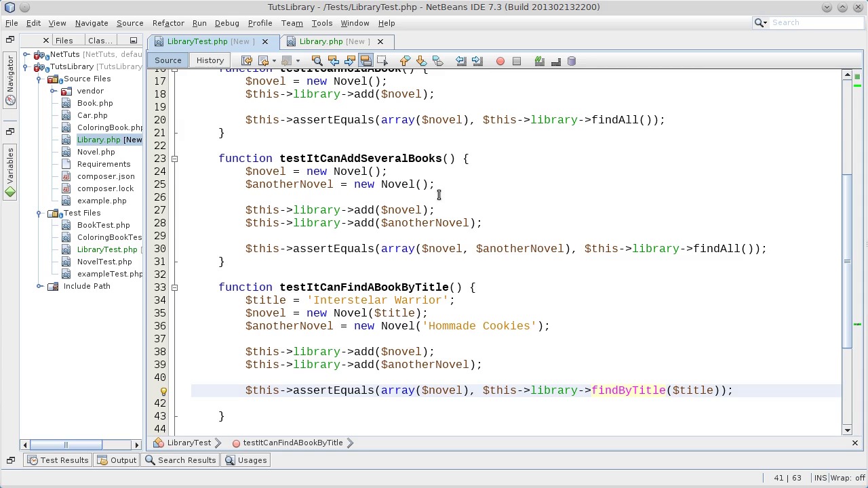868x488 pixels.
Task: Expand the Include Path node
Action: 39,286
